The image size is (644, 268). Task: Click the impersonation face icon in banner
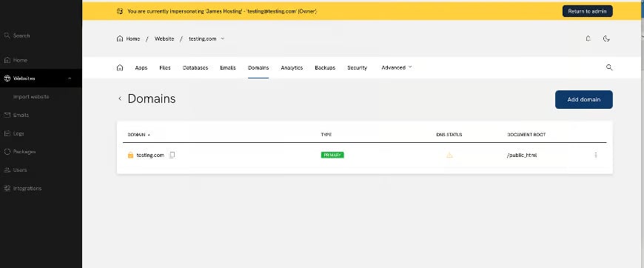[120, 11]
